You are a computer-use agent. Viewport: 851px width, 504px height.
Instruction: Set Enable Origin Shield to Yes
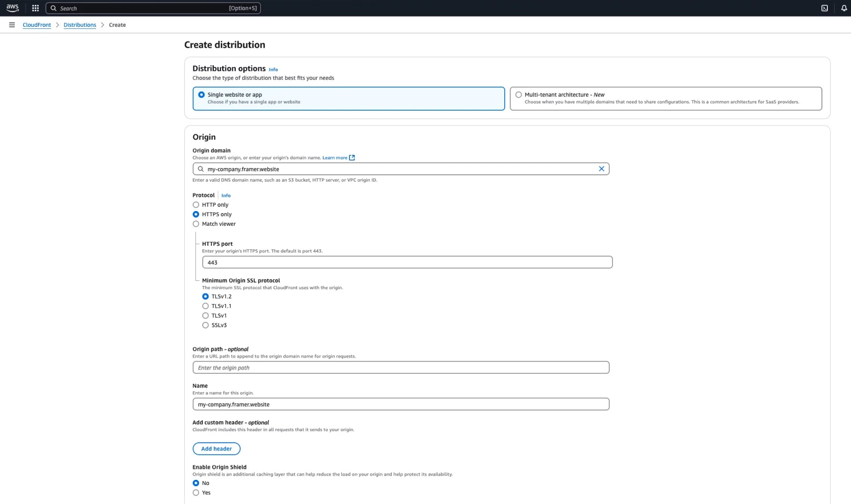coord(196,492)
